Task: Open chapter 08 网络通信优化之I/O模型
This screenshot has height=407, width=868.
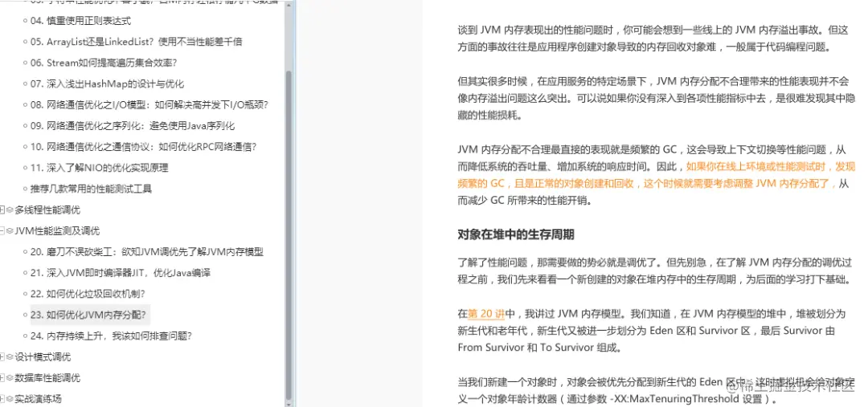Action: tap(150, 104)
